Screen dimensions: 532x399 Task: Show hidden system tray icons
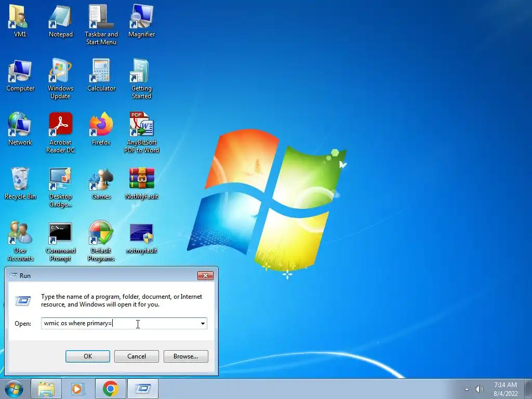[x=467, y=389]
